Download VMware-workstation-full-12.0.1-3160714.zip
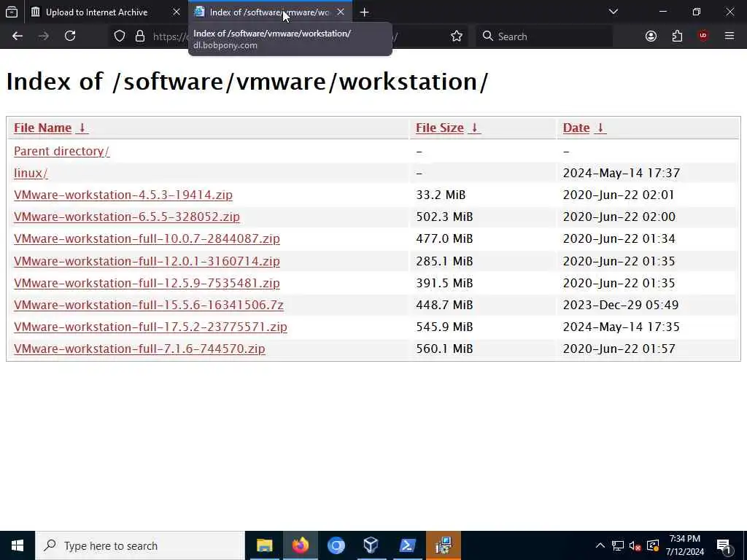This screenshot has height=560, width=747. tap(147, 261)
